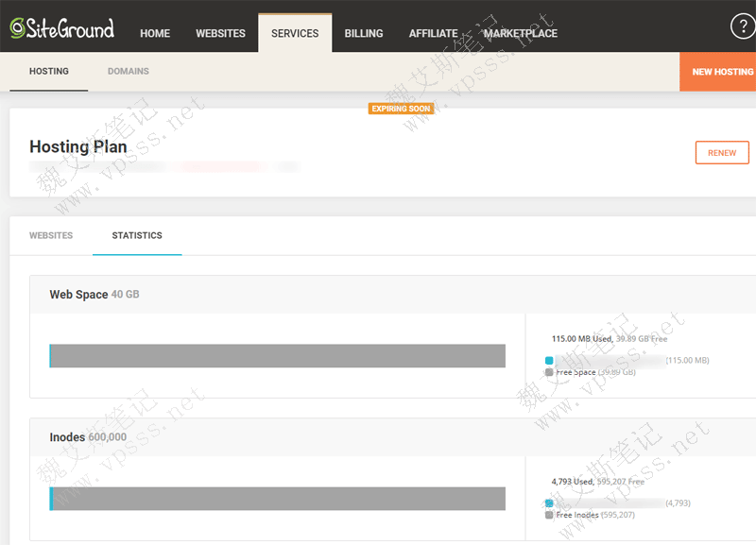
Task: Click the blue used inodes legend marker
Action: [549, 503]
